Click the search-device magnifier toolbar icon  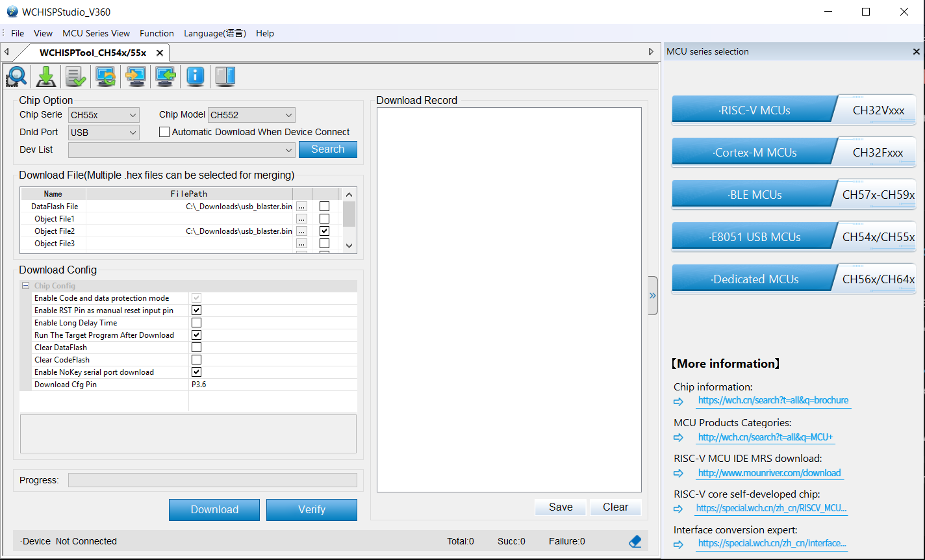[x=16, y=77]
